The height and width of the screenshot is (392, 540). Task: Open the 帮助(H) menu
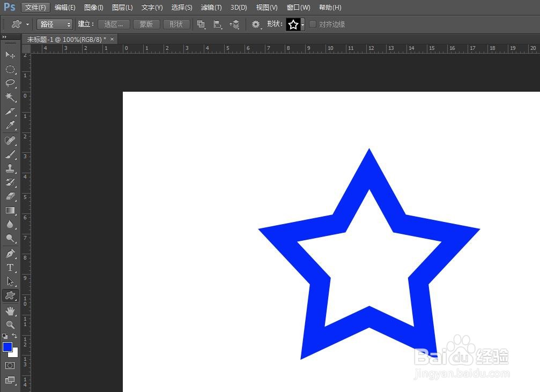(330, 7)
